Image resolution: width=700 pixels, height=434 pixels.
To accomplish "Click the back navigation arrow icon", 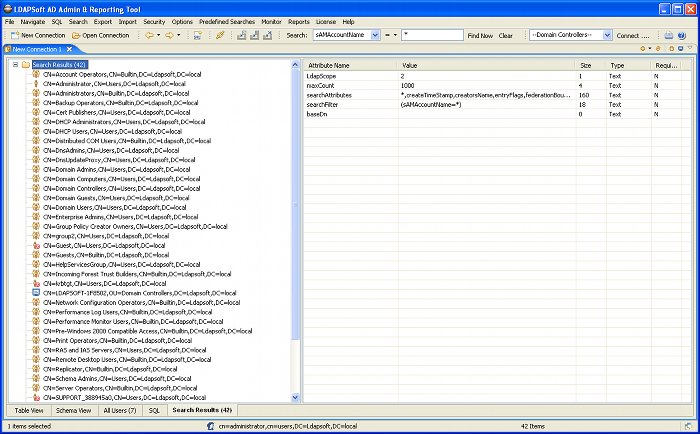I will click(x=148, y=35).
